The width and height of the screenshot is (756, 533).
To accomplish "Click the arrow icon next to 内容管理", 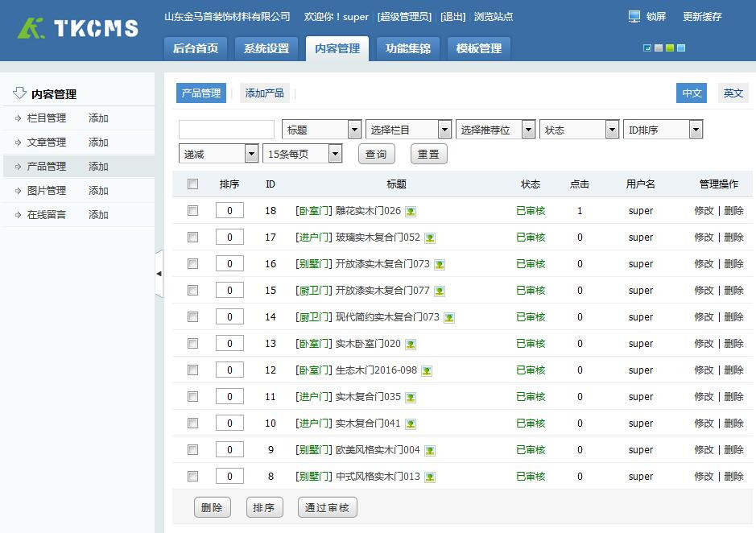I will pyautogui.click(x=19, y=93).
